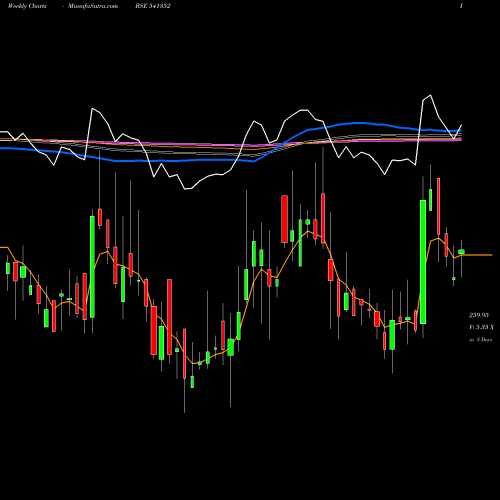Click the '259.95' price value
The image size is (500, 500).
pos(479,315)
